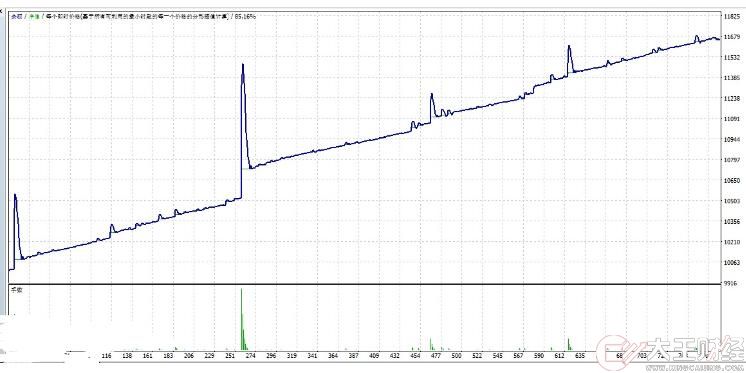Click the 11532 value on the price axis
Viewport: 746px width, 373px height.
(733, 57)
